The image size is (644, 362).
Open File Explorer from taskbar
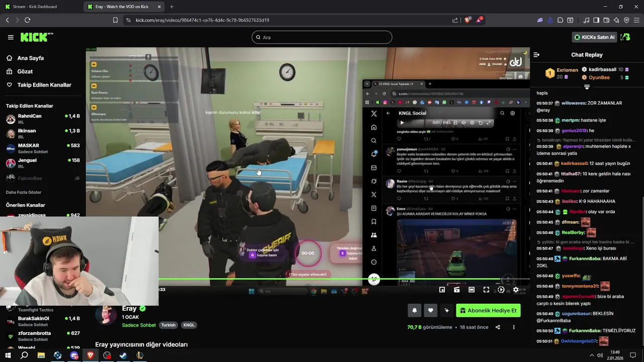(x=41, y=355)
